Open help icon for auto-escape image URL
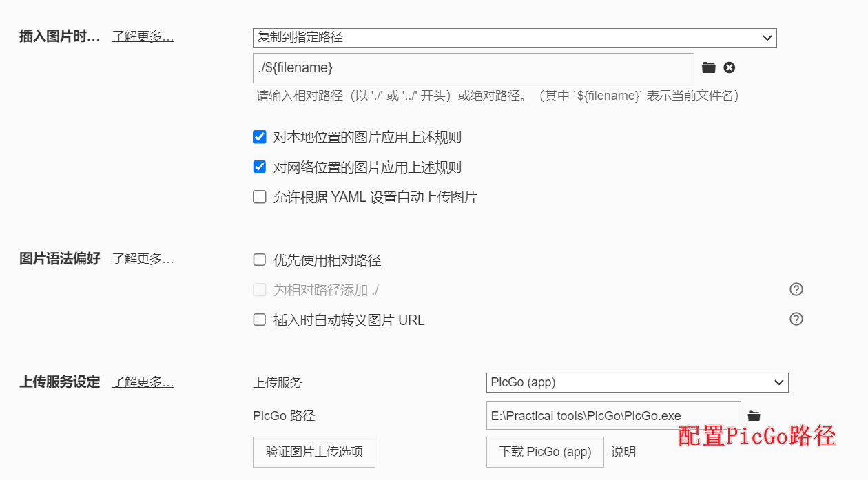Viewport: 868px width, 480px height. click(x=796, y=319)
